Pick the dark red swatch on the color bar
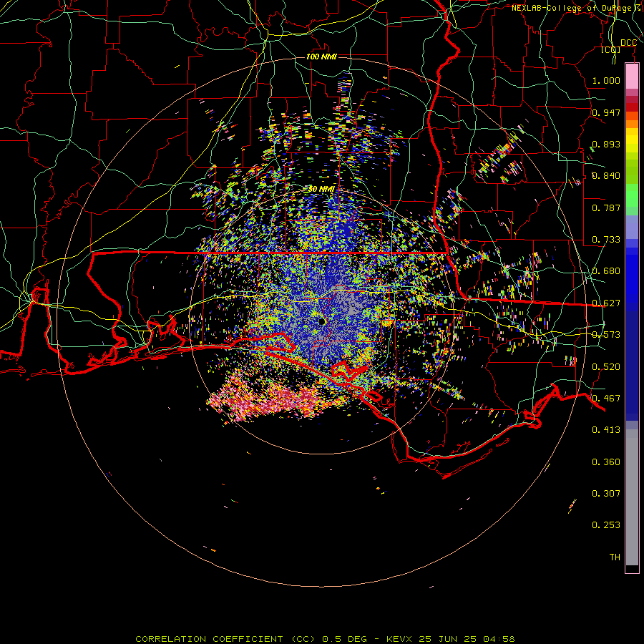The width and height of the screenshot is (644, 644). [x=632, y=107]
